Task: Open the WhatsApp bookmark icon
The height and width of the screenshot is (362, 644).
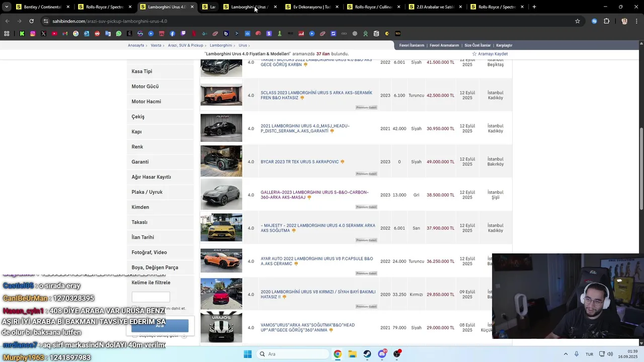Action: [119, 34]
